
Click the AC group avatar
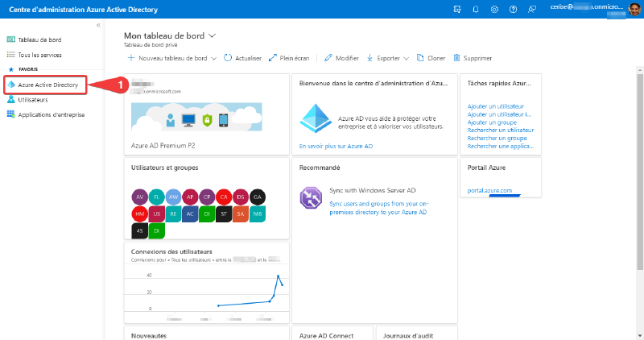pyautogui.click(x=190, y=214)
